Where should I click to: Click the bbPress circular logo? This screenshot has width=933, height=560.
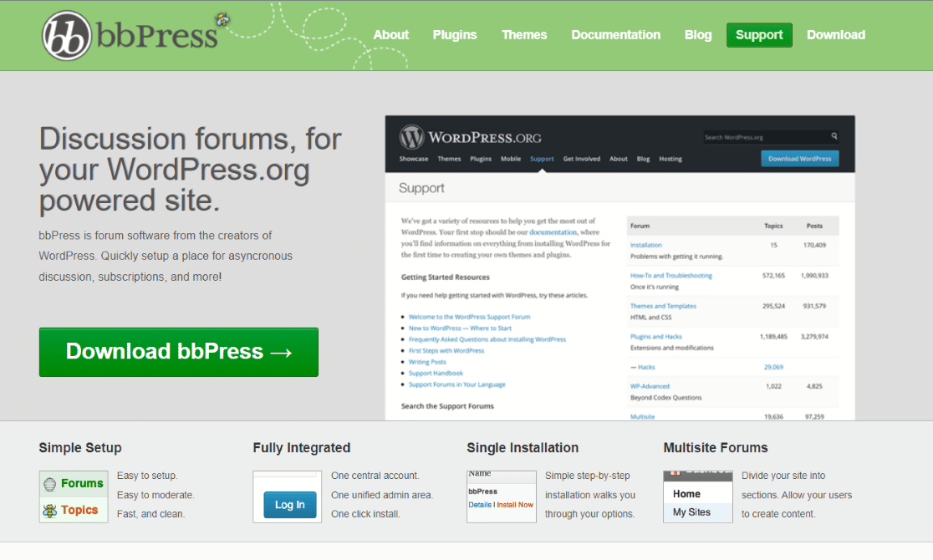67,35
